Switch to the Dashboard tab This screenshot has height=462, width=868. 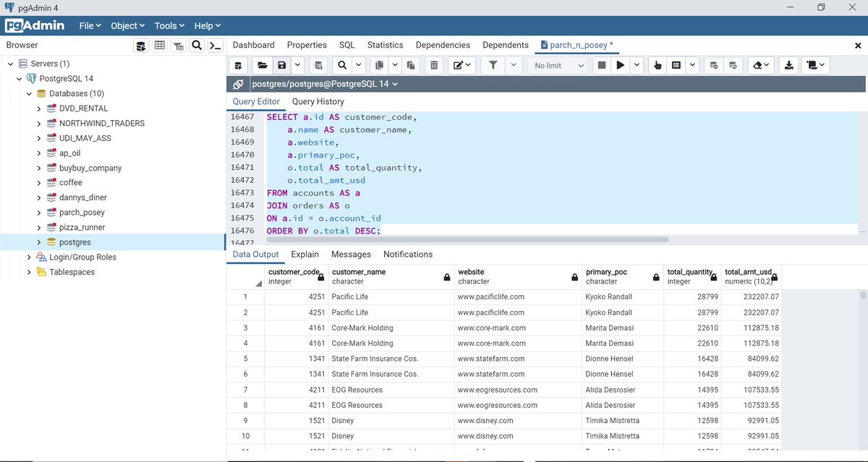coord(254,45)
